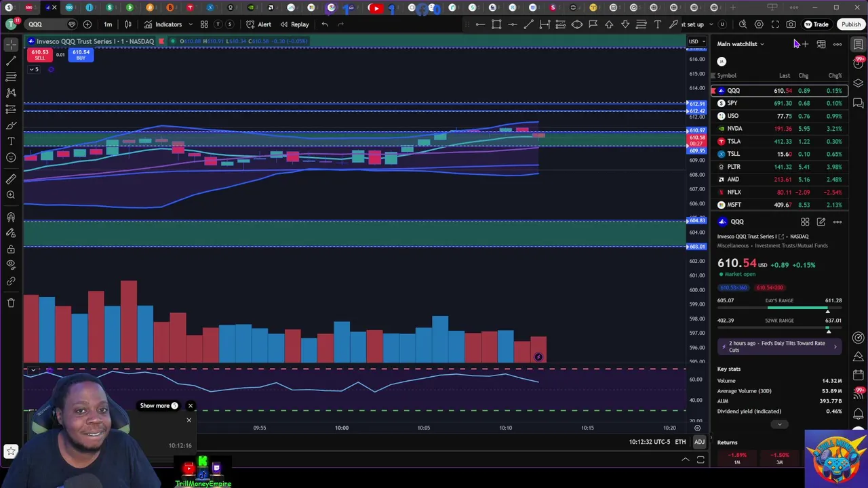
Task: Select the ruler measure tool
Action: 11,179
